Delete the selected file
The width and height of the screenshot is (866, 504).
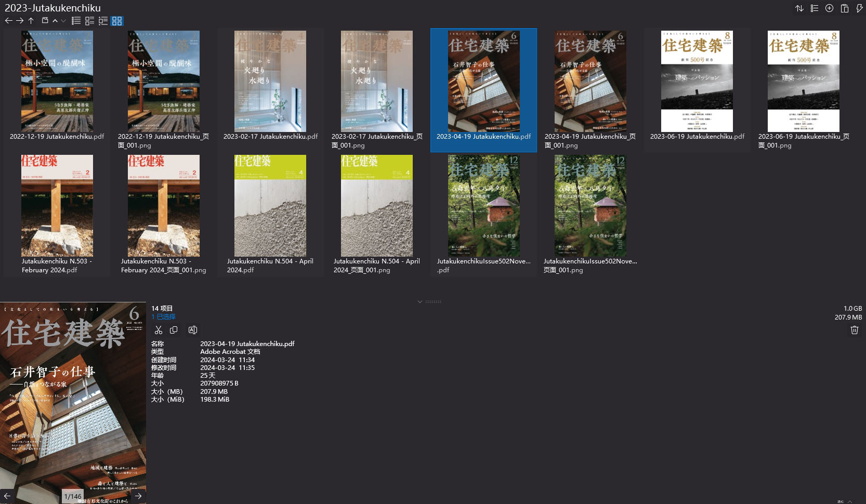click(x=855, y=329)
